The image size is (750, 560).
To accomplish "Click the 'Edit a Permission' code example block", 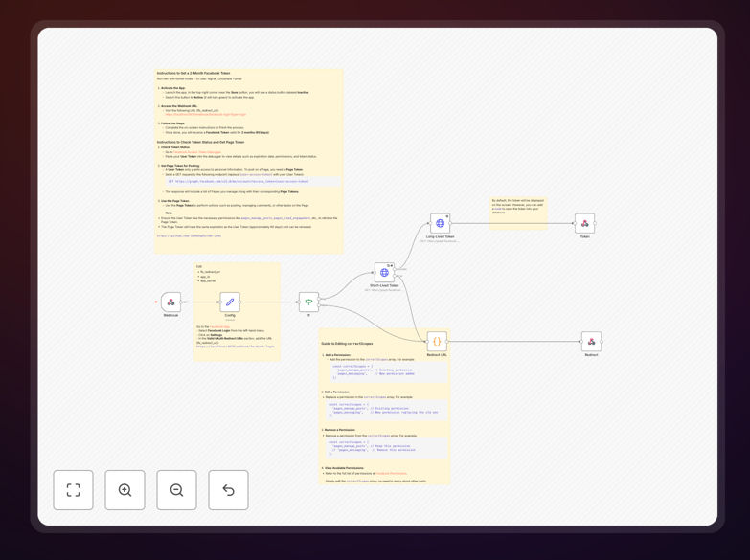I will [386, 410].
